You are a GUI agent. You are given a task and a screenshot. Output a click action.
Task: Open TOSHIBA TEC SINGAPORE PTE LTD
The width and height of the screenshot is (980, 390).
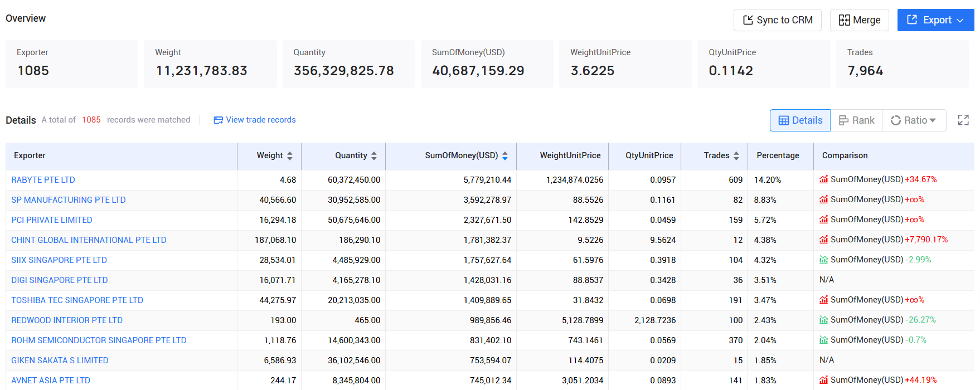pos(77,300)
